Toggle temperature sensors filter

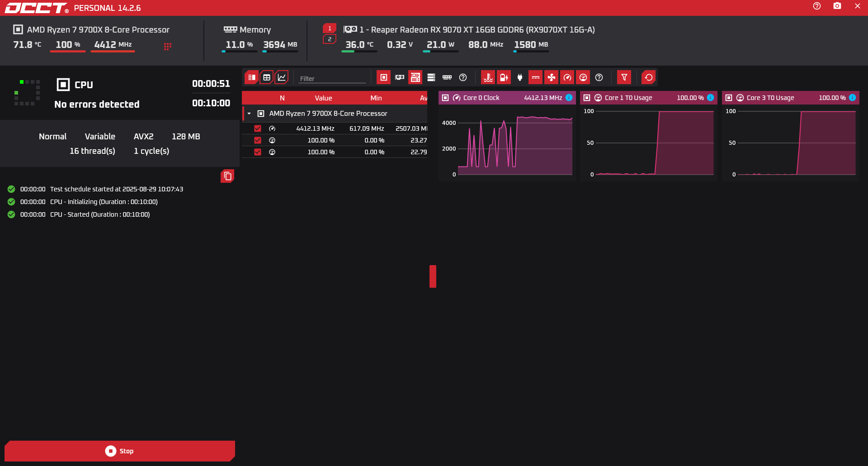tap(488, 77)
